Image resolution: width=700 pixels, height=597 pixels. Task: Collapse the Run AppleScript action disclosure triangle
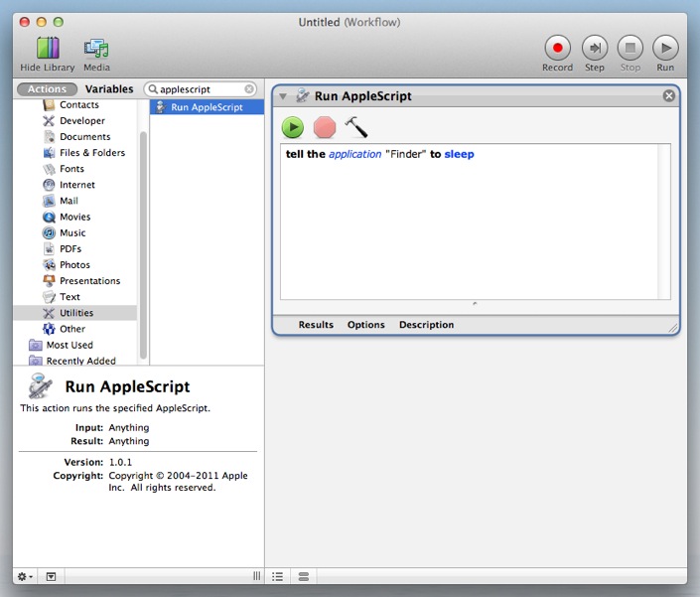tap(283, 96)
